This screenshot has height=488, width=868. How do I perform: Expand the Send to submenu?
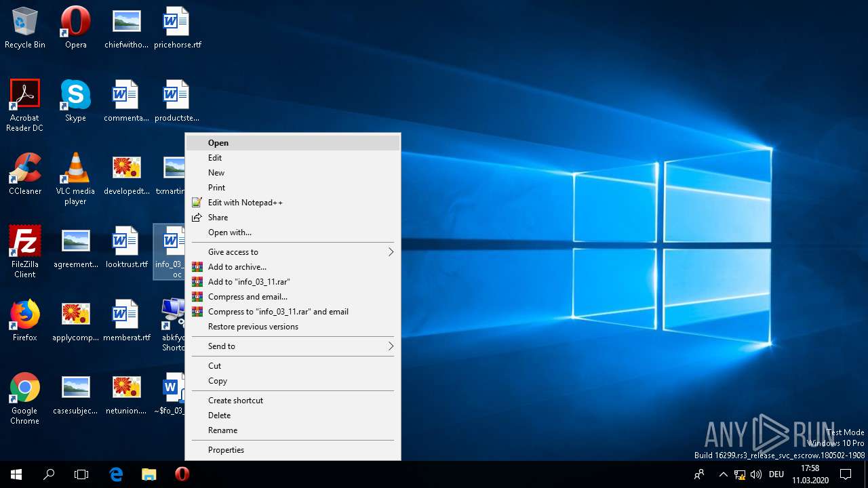point(293,346)
